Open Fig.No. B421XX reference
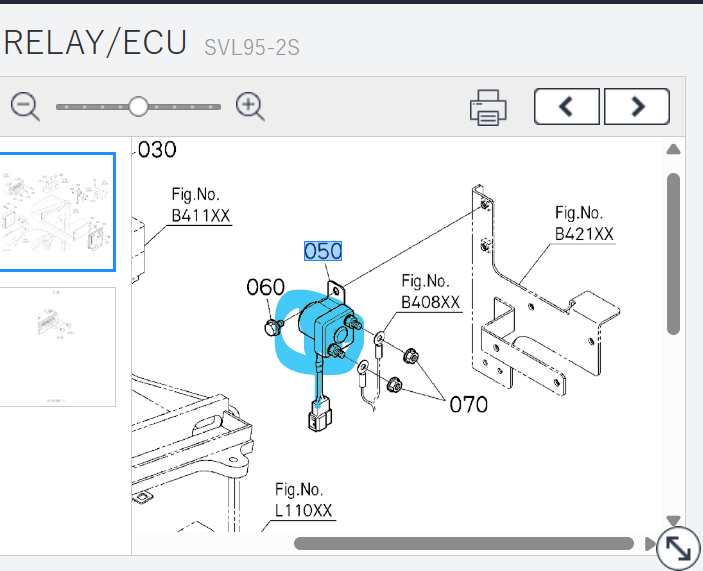703x571 pixels. pos(584,223)
